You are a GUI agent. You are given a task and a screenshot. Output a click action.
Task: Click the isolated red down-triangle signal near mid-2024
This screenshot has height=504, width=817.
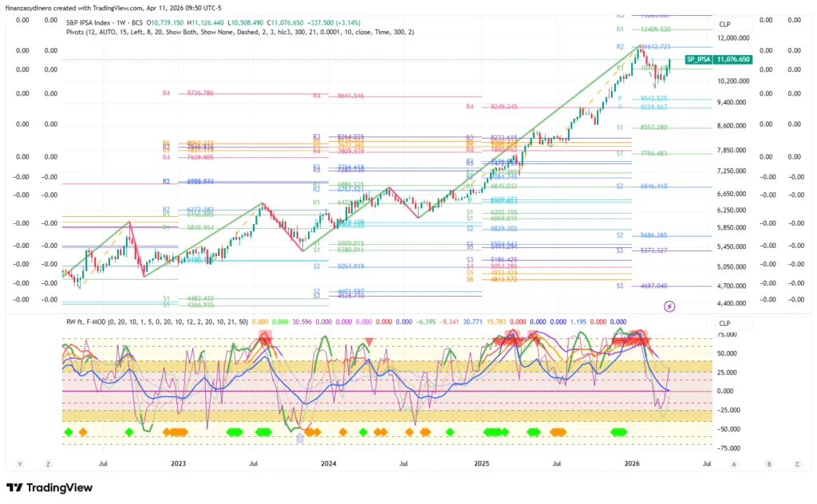pyautogui.click(x=369, y=342)
